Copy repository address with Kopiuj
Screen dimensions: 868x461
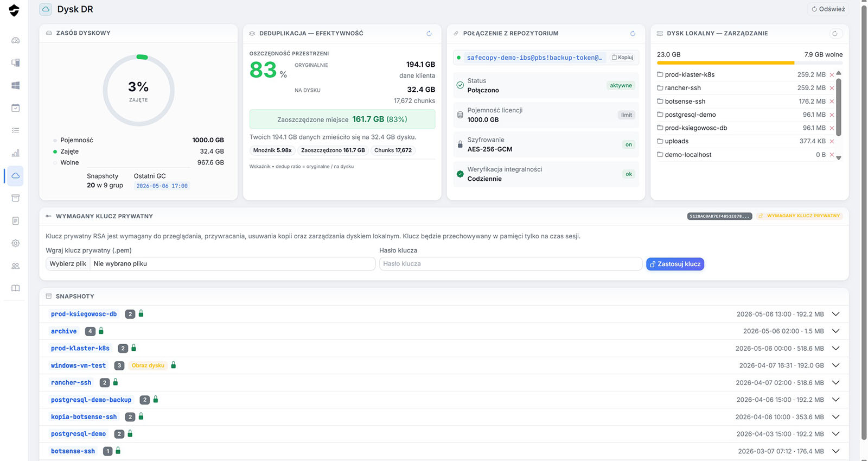coord(622,58)
